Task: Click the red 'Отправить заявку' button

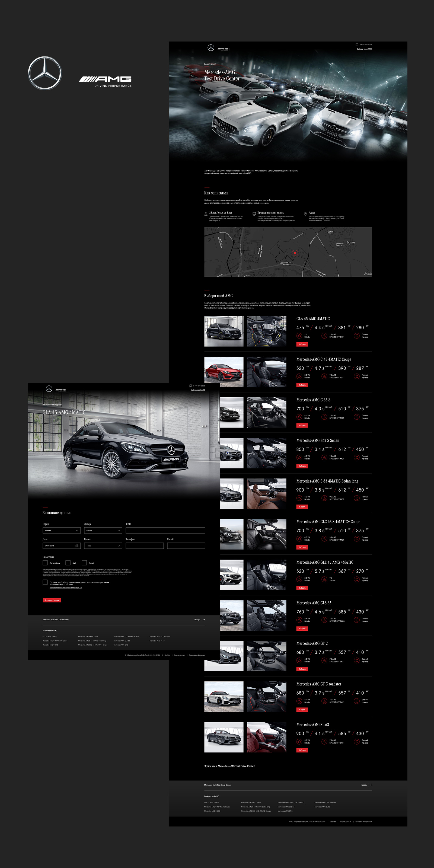Action: (x=52, y=600)
